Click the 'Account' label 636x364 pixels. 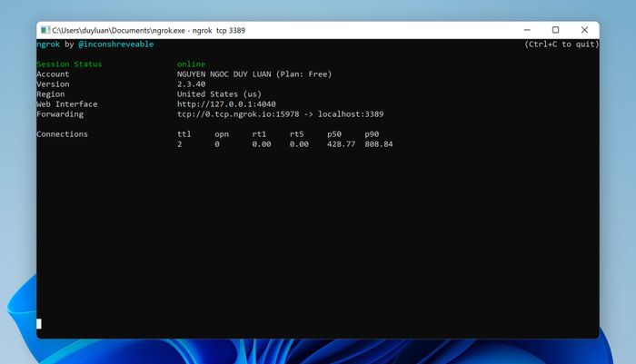[53, 74]
